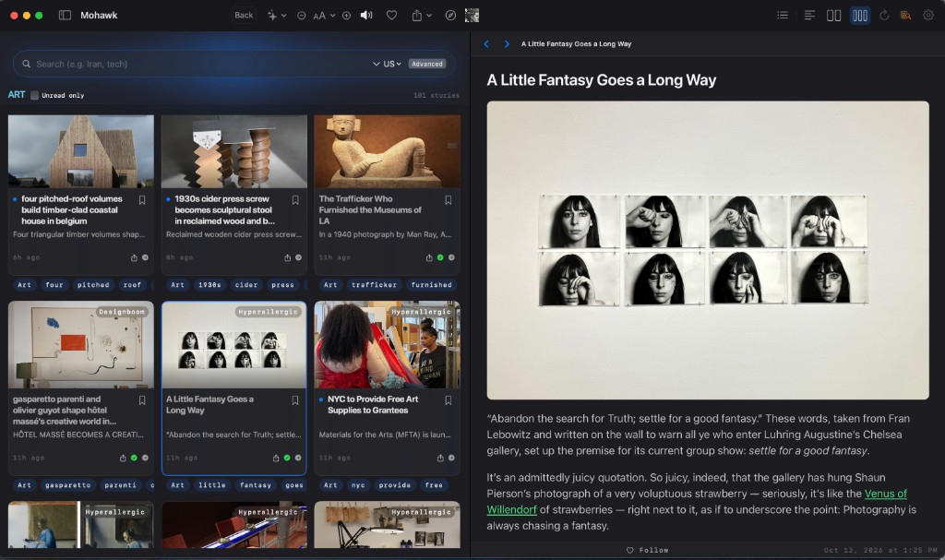945x560 pixels.
Task: Expand the chevron left of US selector
Action: coord(377,64)
